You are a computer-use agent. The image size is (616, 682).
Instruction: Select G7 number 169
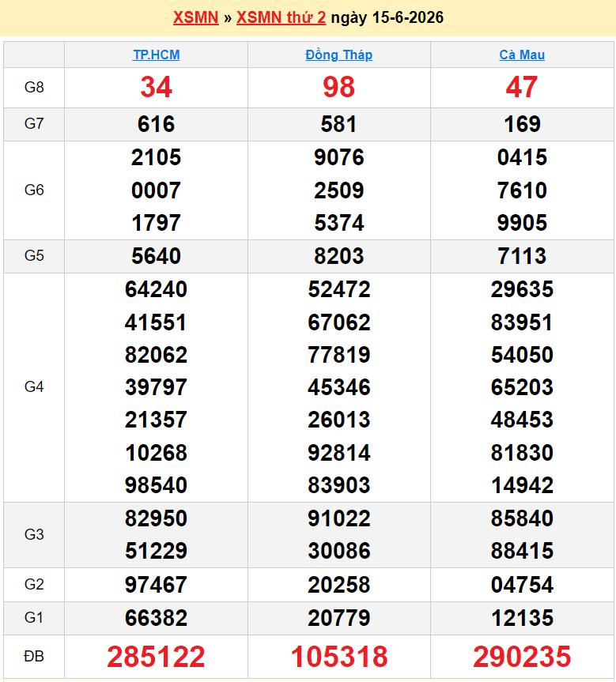click(522, 124)
